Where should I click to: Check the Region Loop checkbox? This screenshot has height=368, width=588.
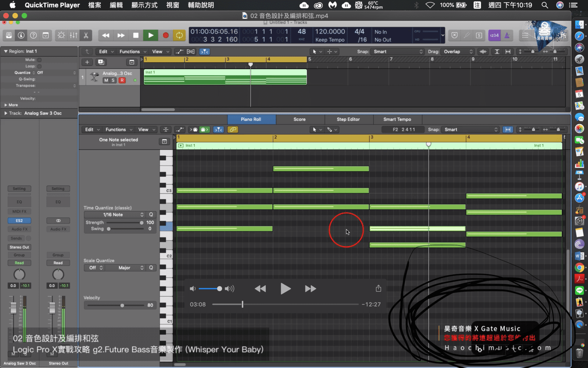click(39, 66)
